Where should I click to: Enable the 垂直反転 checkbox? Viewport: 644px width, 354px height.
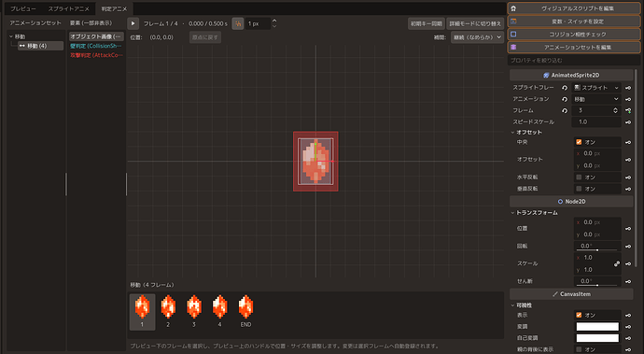click(x=579, y=189)
